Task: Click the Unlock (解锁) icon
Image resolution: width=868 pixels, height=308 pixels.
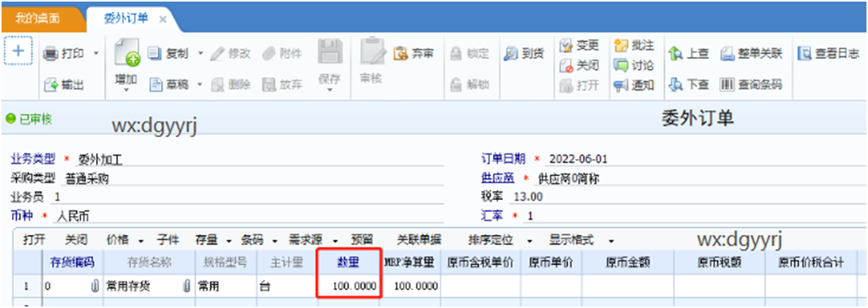Action: (x=456, y=85)
